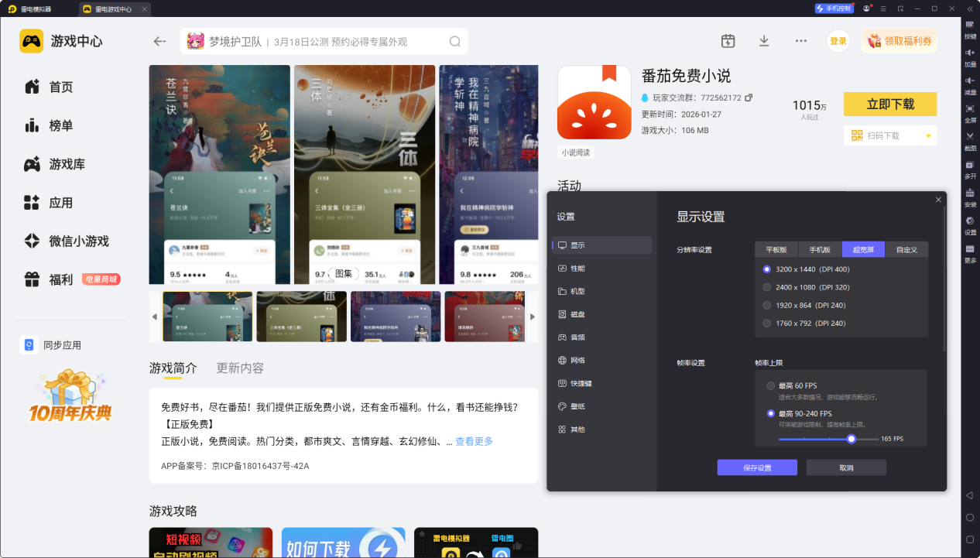
Task: Click the download arrow icon in top bar
Action: click(764, 41)
